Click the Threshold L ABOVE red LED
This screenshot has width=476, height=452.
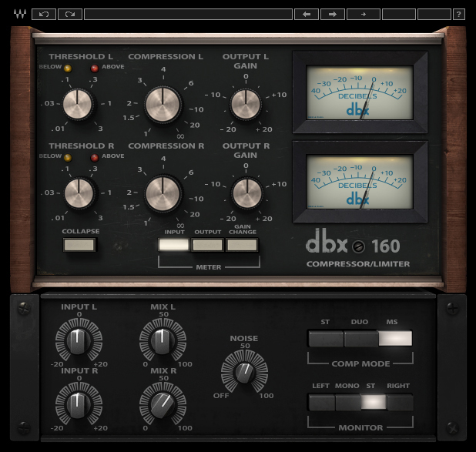95,69
